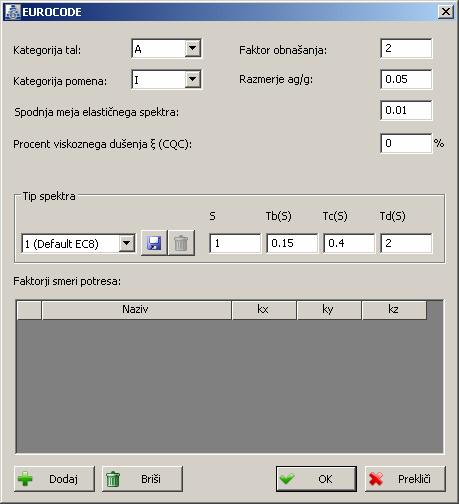The image size is (459, 504).
Task: Click the Faktorji smeri potresa label
Action: coord(67,281)
